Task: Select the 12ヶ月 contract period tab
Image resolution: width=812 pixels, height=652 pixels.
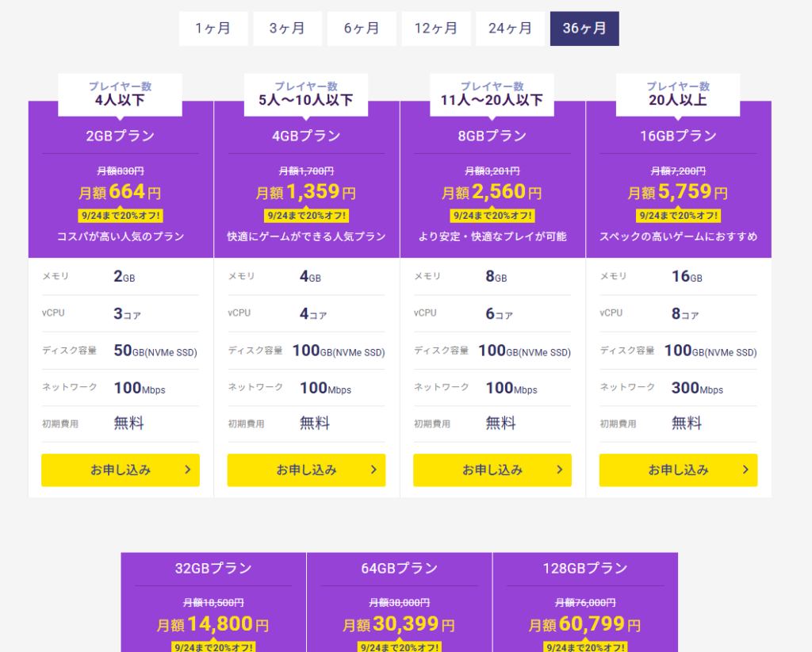Action: point(436,29)
